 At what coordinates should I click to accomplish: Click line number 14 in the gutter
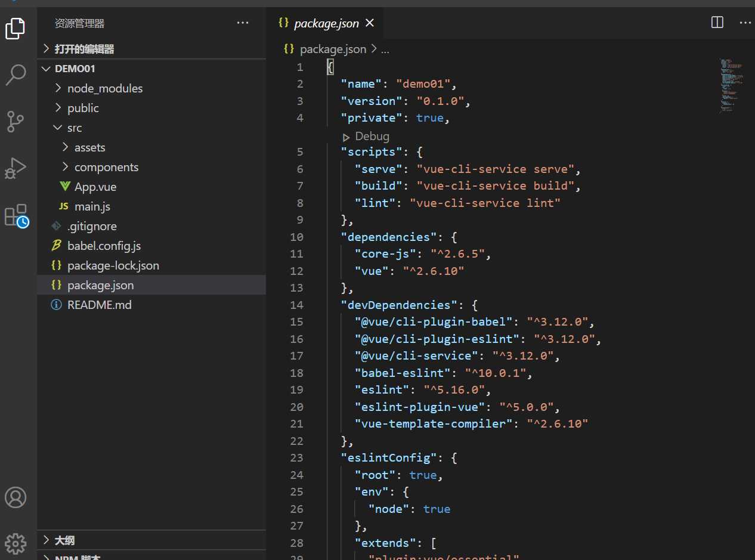coord(296,305)
